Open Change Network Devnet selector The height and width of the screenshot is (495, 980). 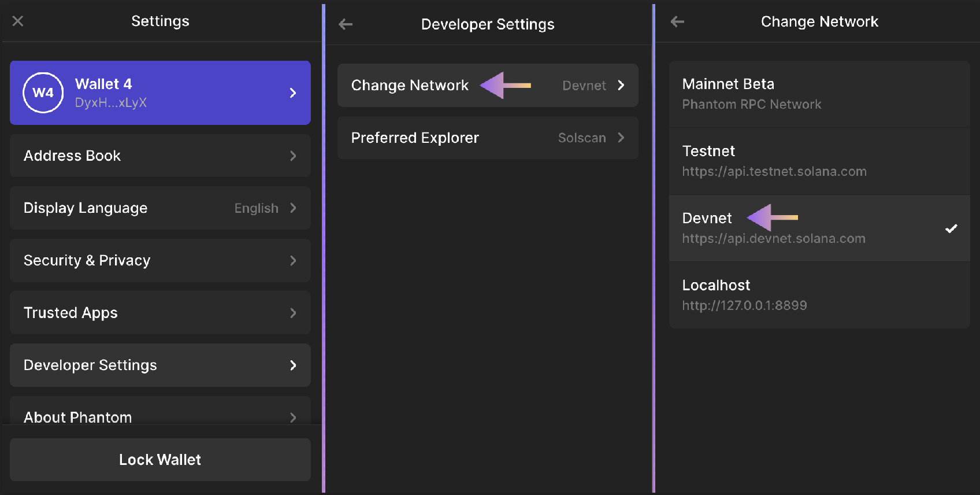[593, 86]
